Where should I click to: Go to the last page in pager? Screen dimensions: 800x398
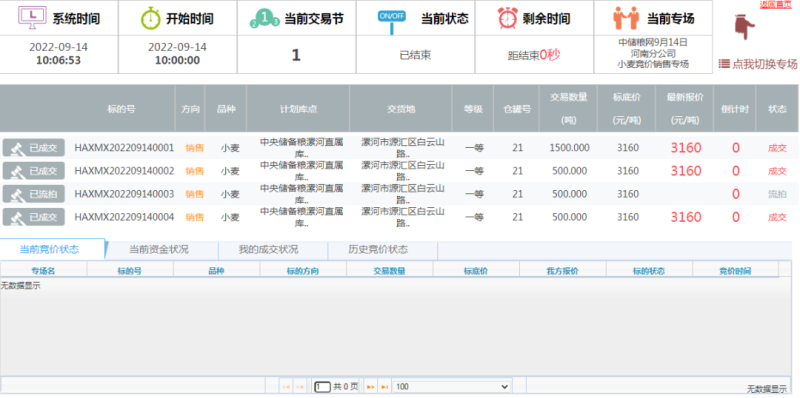(385, 387)
